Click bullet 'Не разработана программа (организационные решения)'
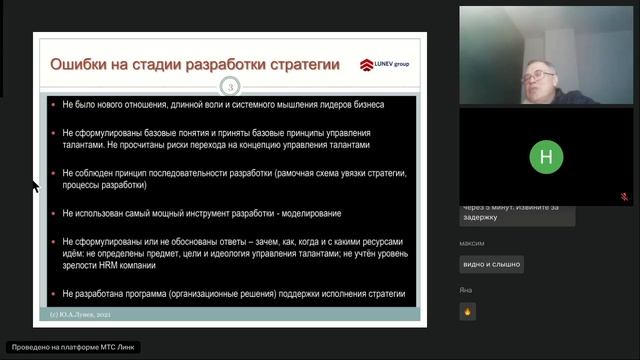The width and height of the screenshot is (640, 360). pos(234,294)
